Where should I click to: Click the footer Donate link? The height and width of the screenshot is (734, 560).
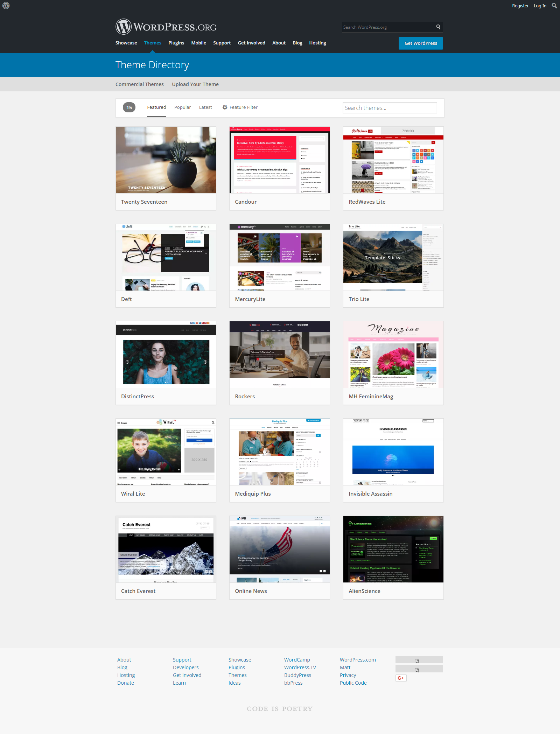(x=126, y=683)
